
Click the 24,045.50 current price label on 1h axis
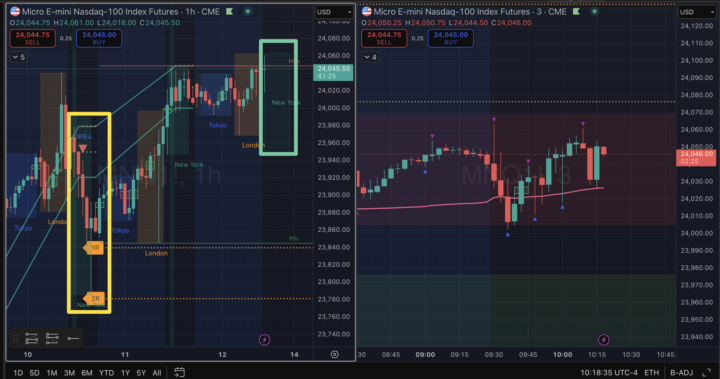coord(333,72)
